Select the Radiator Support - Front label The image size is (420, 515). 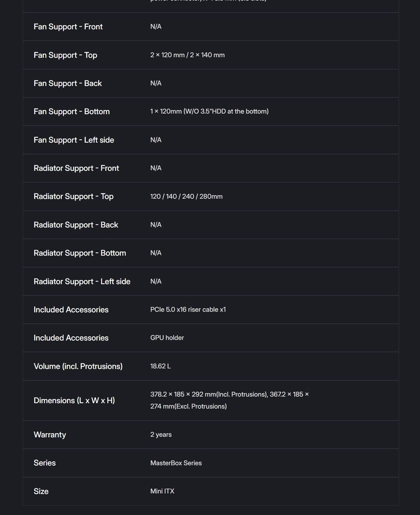click(x=76, y=168)
